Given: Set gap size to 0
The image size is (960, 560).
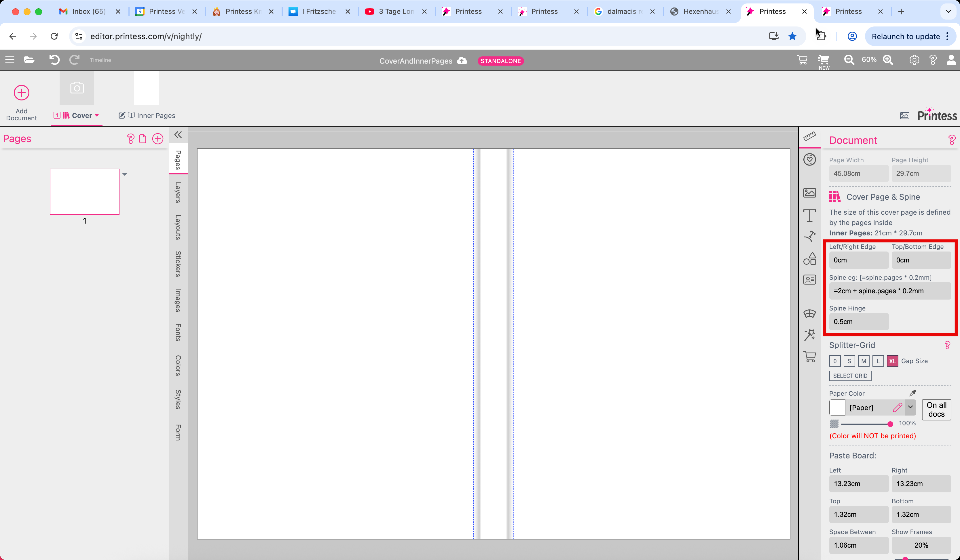Looking at the screenshot, I should [x=835, y=361].
